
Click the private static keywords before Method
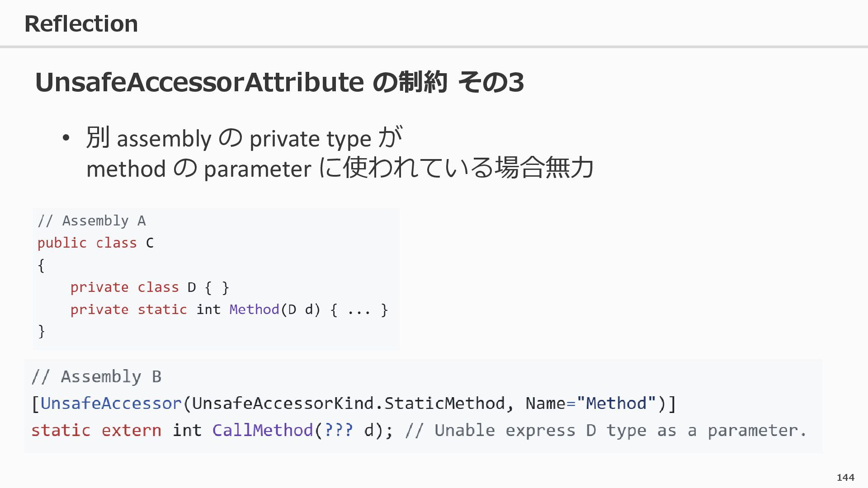point(128,310)
